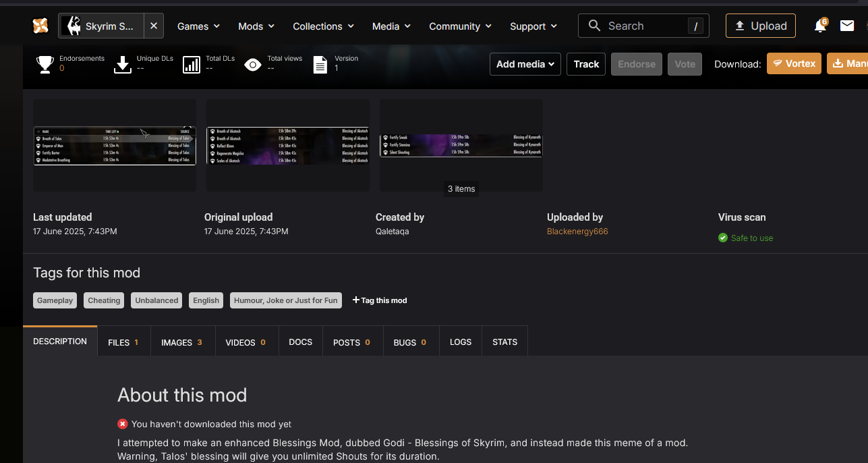Screen dimensions: 868x463
Task: Open the messages envelope icon
Action: pos(847,26)
